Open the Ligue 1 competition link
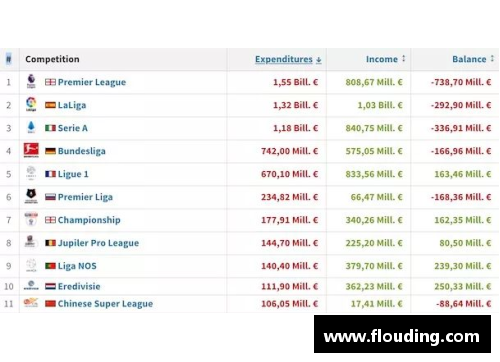Image resolution: width=500 pixels, height=362 pixels. tap(73, 174)
